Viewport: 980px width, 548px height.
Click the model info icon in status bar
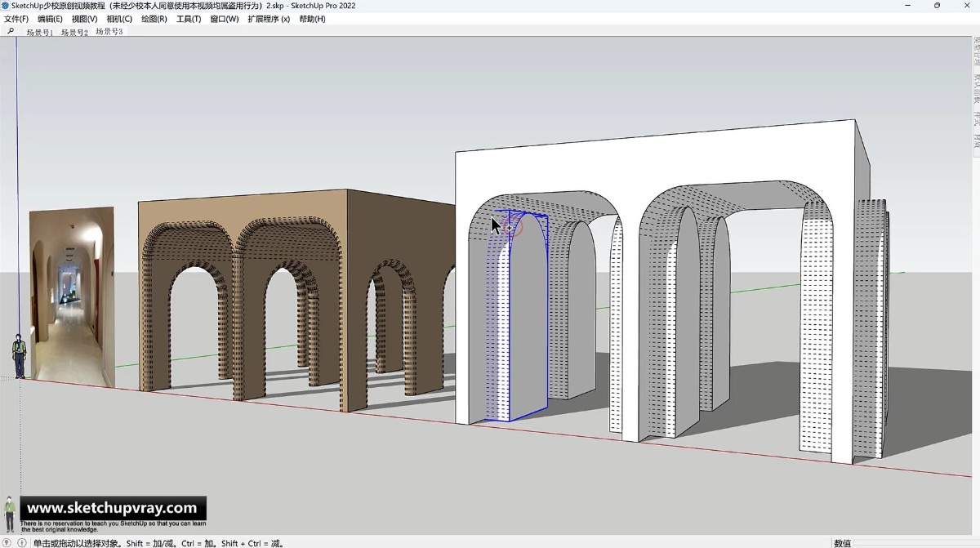(x=21, y=542)
